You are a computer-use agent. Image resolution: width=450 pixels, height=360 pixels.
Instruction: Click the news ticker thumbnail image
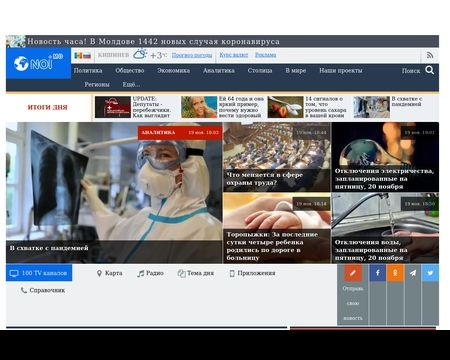pos(16,41)
